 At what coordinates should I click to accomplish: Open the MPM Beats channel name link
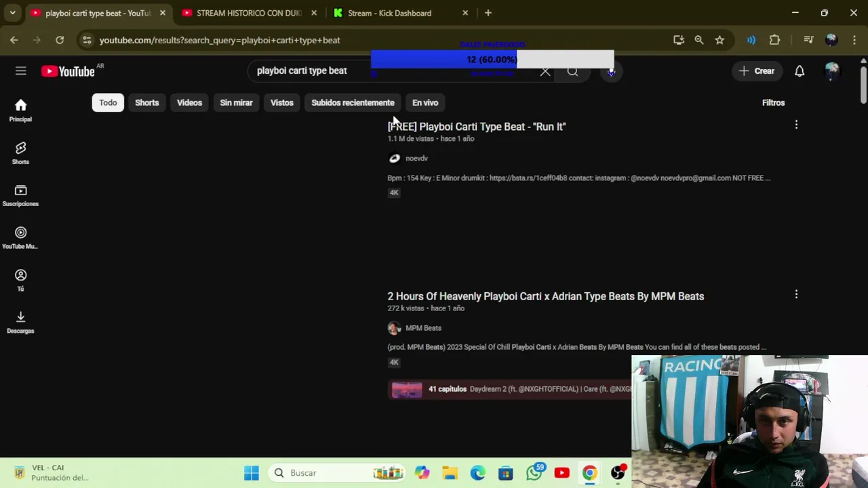click(423, 328)
